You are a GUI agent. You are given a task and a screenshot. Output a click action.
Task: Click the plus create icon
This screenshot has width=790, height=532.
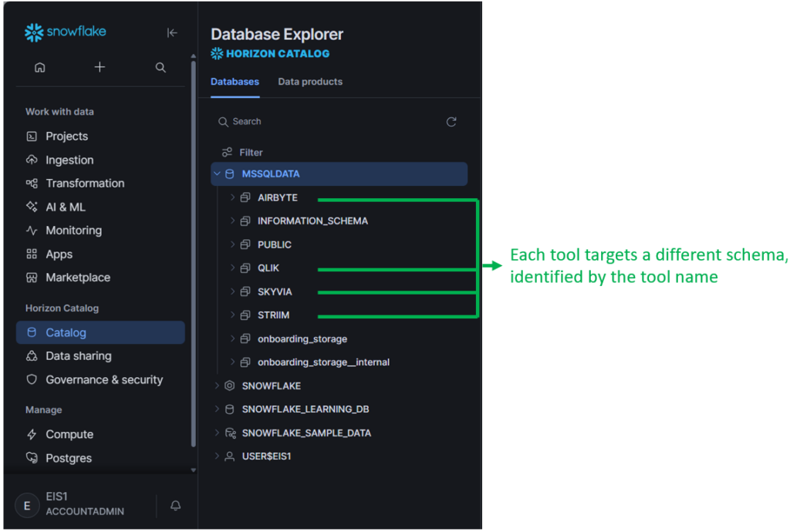click(100, 67)
